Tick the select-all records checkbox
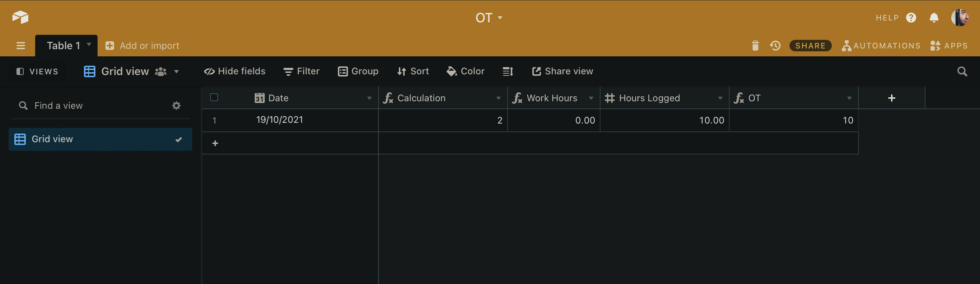 [214, 97]
